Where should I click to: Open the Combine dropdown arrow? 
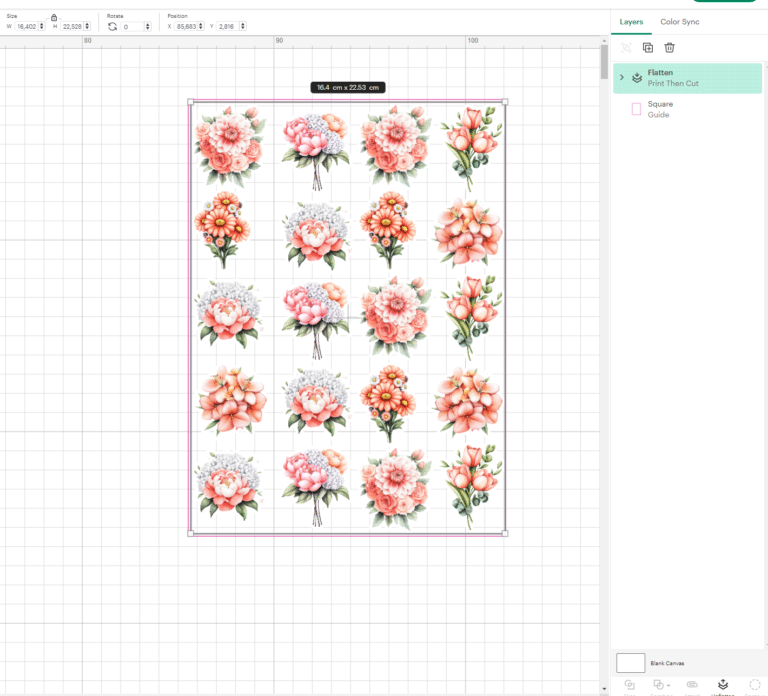[668, 685]
